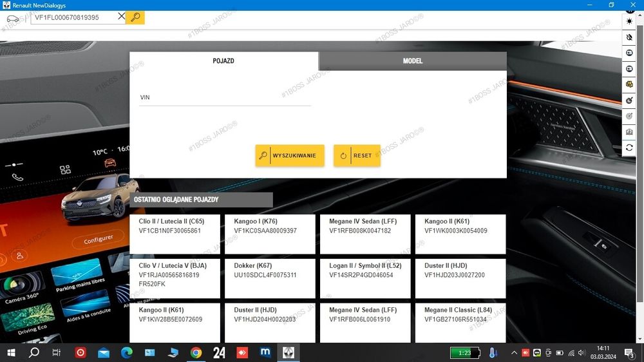
Task: Open Clio II / Lutecia II (C65) vehicle
Action: click(175, 234)
